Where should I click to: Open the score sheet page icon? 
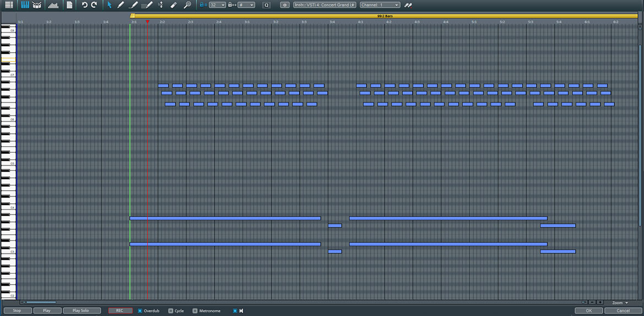tap(70, 5)
